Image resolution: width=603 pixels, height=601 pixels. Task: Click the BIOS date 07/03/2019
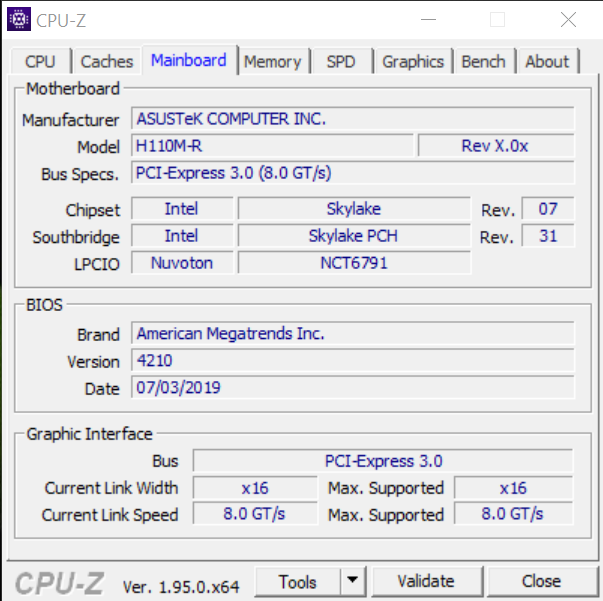(353, 387)
